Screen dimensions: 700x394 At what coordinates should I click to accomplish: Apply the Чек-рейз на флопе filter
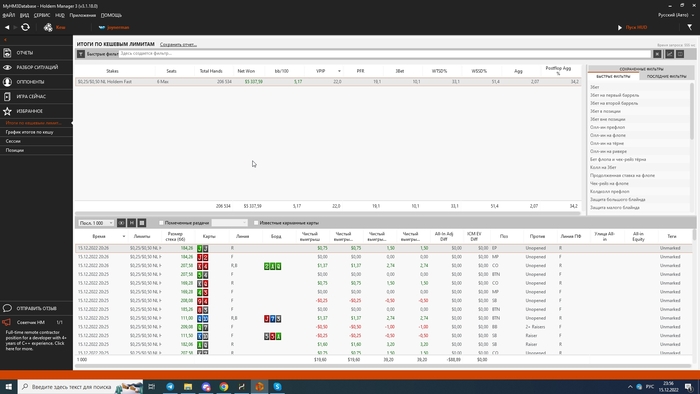(609, 184)
